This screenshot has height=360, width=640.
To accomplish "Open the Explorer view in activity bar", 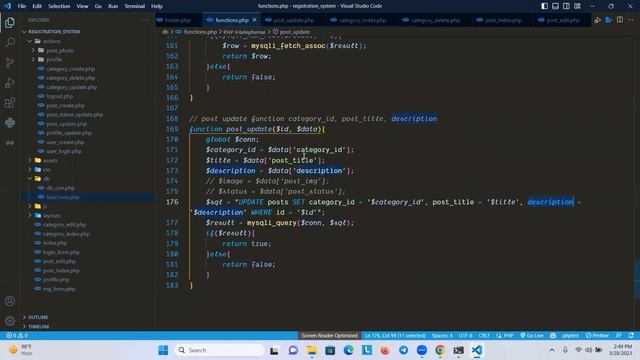I will point(10,22).
